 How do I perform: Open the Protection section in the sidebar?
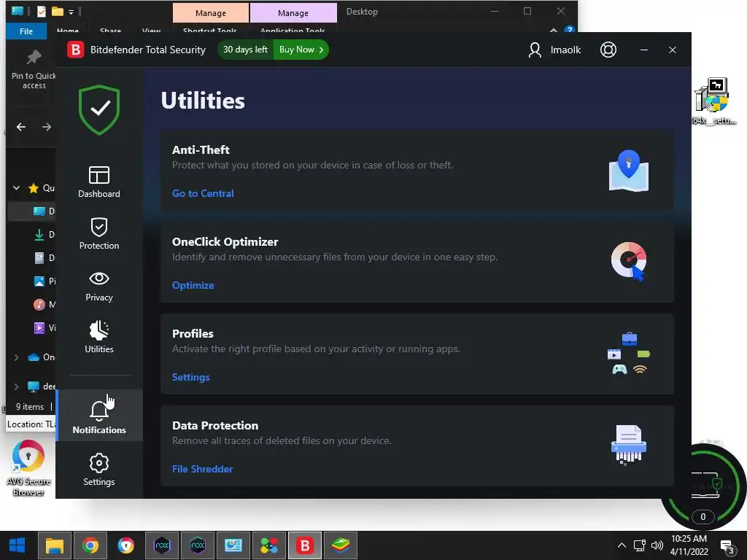[99, 234]
